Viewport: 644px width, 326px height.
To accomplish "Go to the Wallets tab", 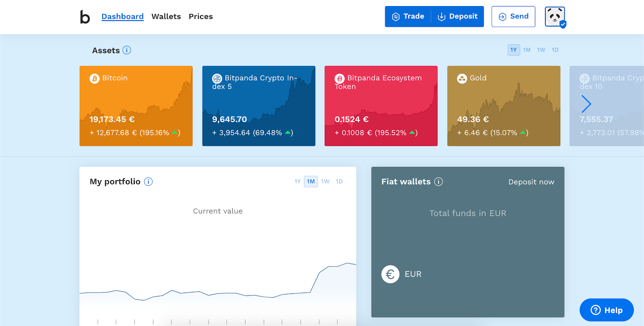I will tap(166, 16).
